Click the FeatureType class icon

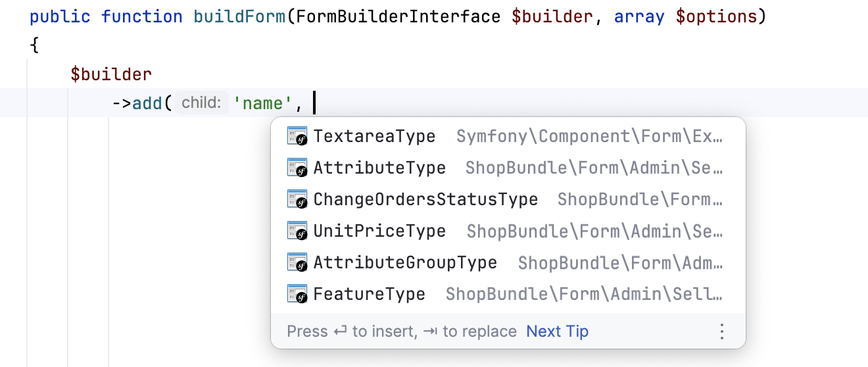coord(298,294)
